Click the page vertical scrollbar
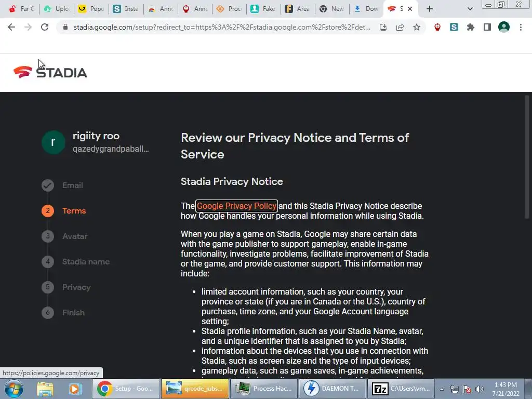This screenshot has height=399, width=532. point(527,157)
